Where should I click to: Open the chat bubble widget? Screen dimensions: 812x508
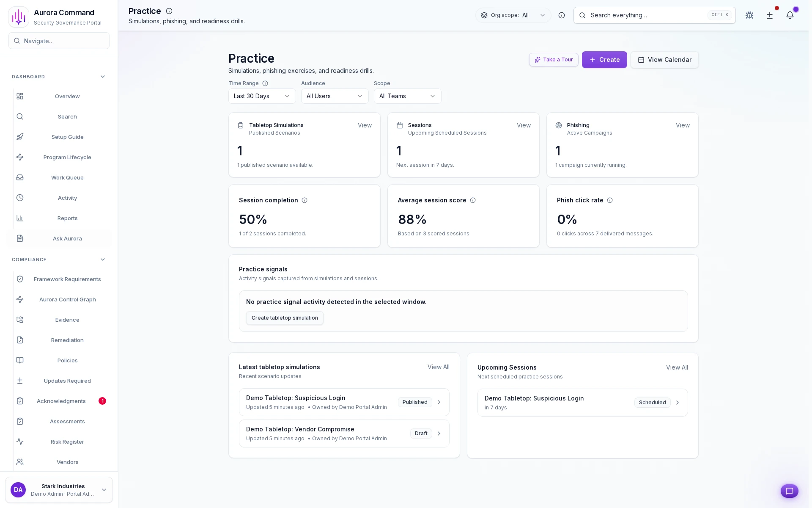789,491
